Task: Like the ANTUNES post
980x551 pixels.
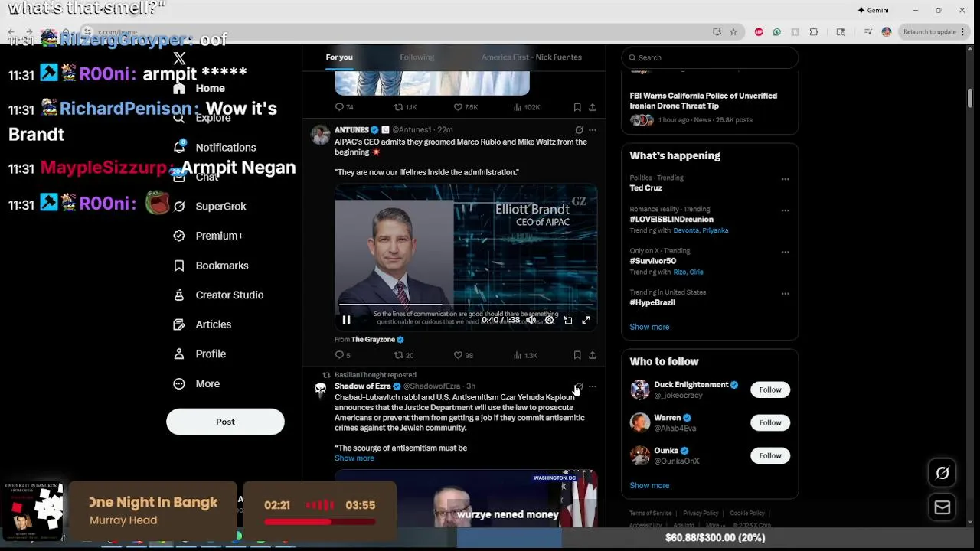Action: click(x=463, y=355)
